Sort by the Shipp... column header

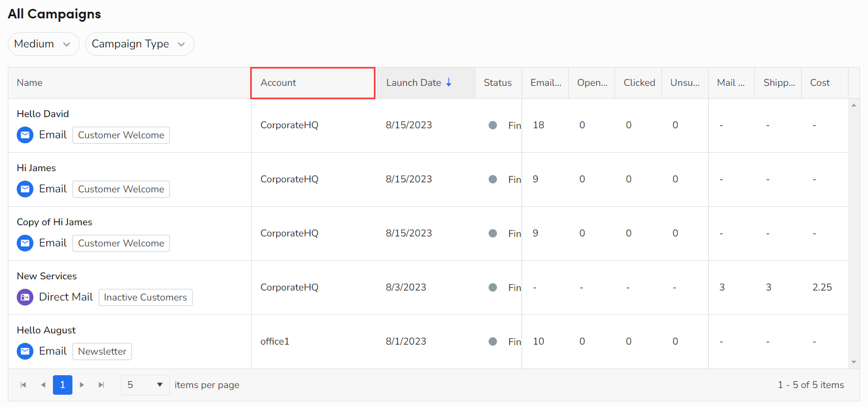pos(778,83)
